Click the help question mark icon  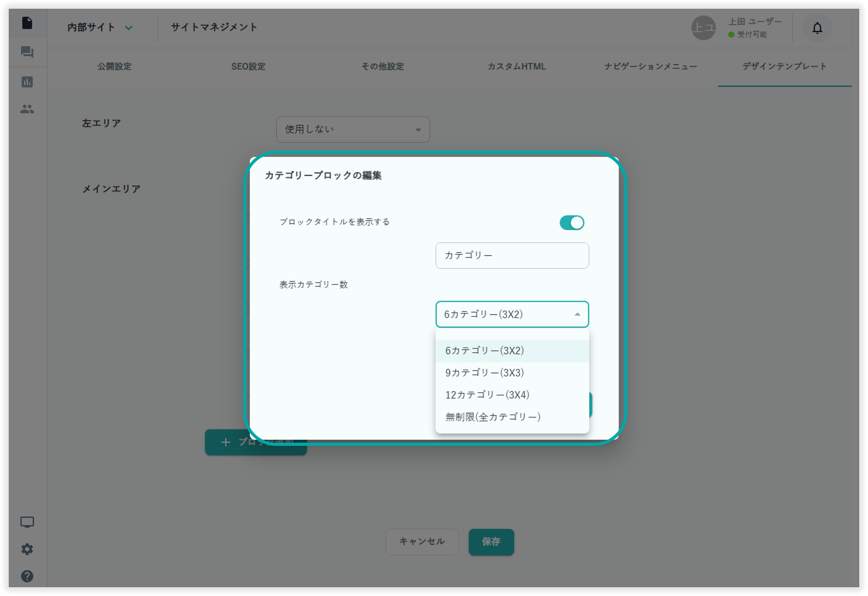(27, 576)
